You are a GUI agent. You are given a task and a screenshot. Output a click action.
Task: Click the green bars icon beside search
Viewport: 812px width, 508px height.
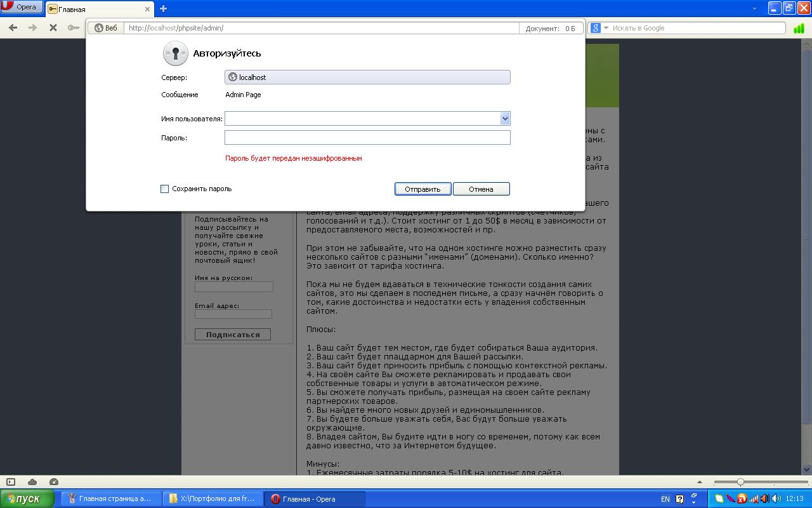[799, 28]
